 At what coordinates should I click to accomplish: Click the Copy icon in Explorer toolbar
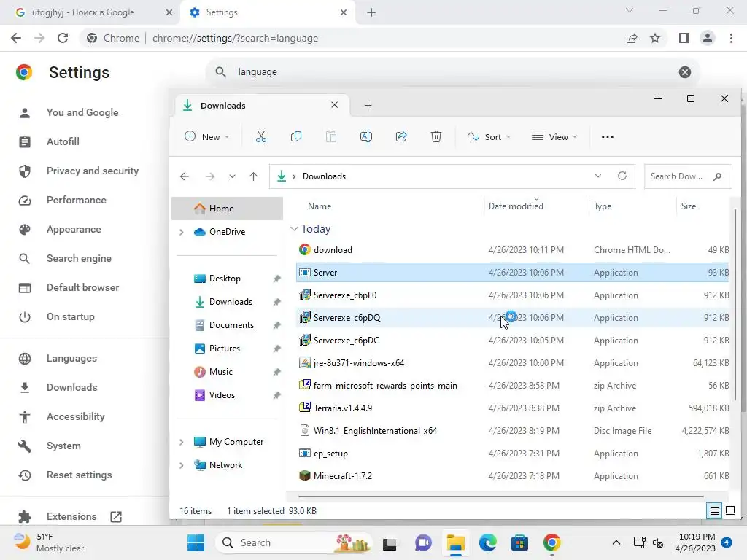296,136
